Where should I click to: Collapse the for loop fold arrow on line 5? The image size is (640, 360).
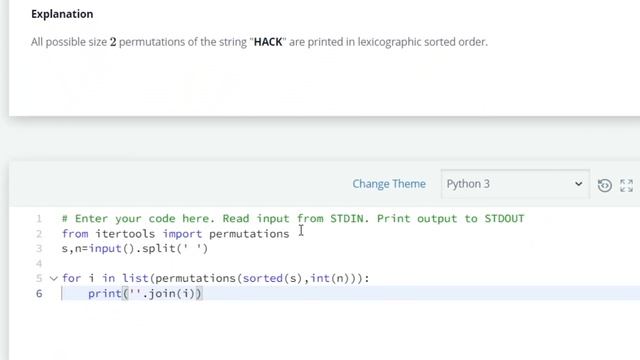click(x=53, y=279)
